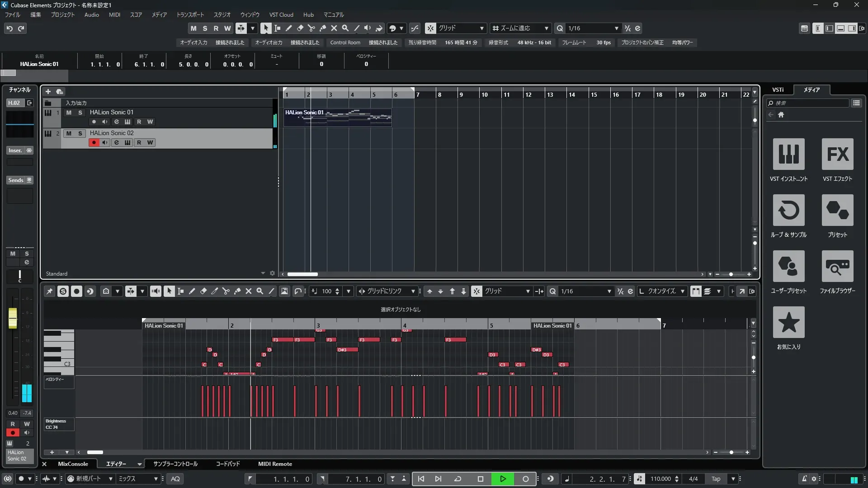
Task: Solo the HALion Sonic 02 track
Action: pyautogui.click(x=80, y=133)
